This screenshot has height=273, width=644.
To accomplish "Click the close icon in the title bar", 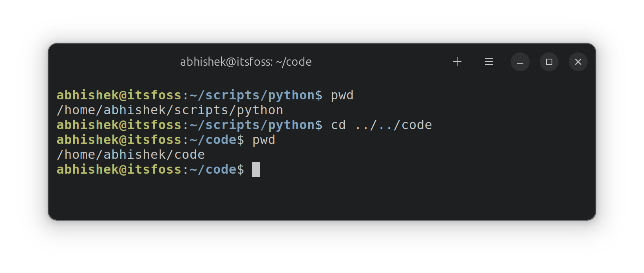I will coord(578,61).
